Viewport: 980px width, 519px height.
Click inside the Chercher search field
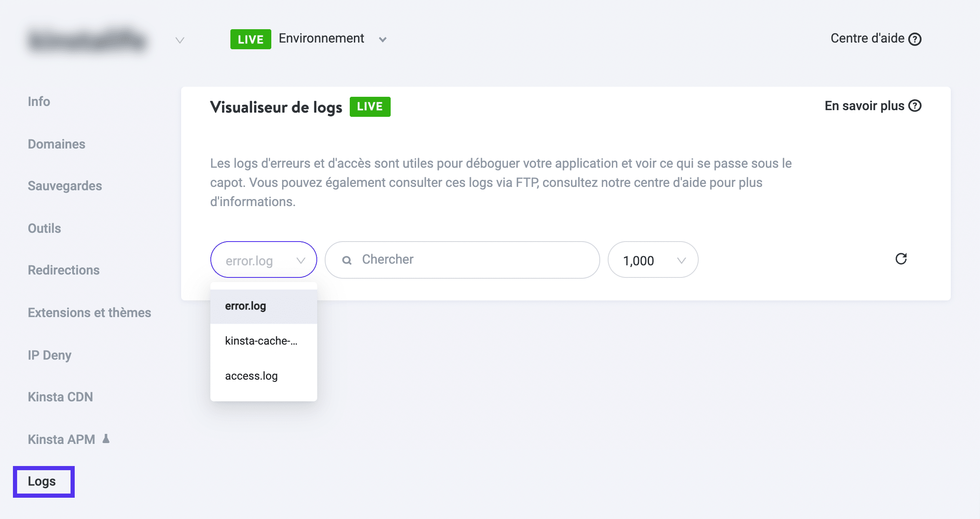pyautogui.click(x=459, y=260)
